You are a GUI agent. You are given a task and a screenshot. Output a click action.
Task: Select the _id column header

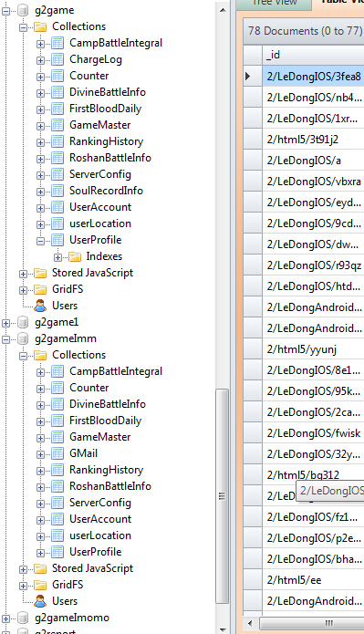coord(314,55)
